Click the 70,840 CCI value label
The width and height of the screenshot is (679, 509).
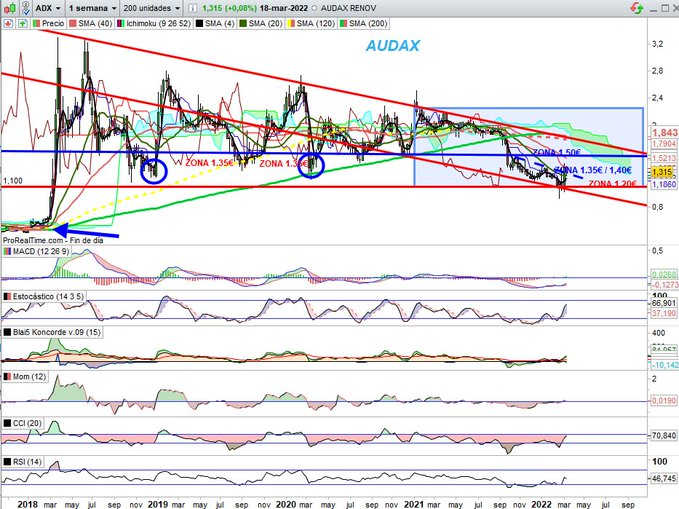pos(663,435)
